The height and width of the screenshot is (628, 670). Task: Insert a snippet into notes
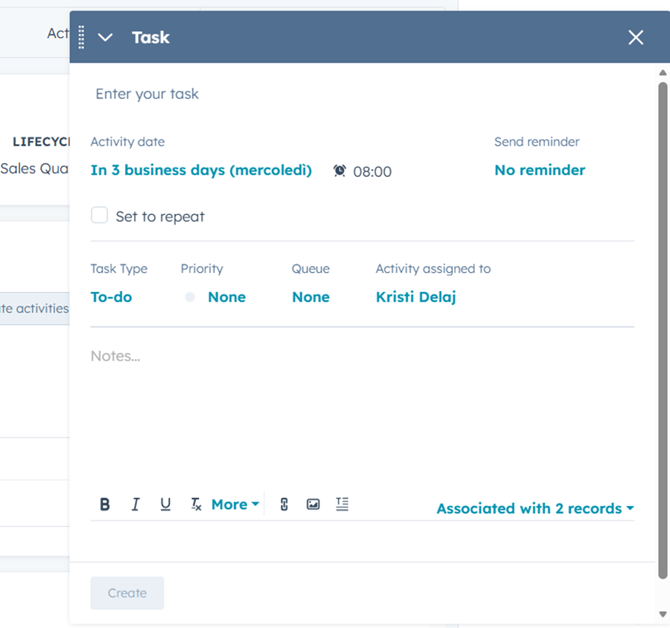click(x=342, y=505)
